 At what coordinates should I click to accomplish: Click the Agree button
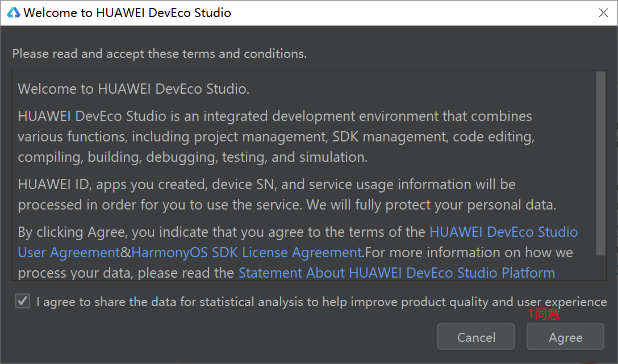pos(565,337)
